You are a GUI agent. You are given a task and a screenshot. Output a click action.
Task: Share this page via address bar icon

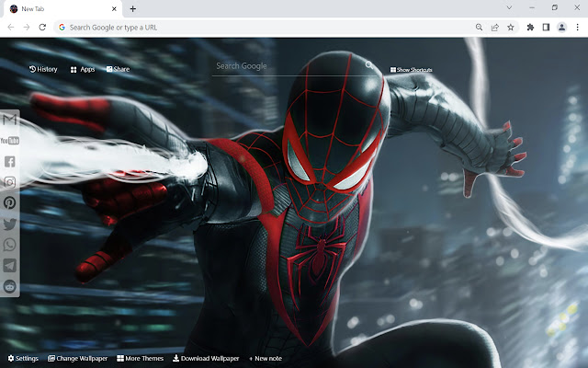tap(495, 27)
